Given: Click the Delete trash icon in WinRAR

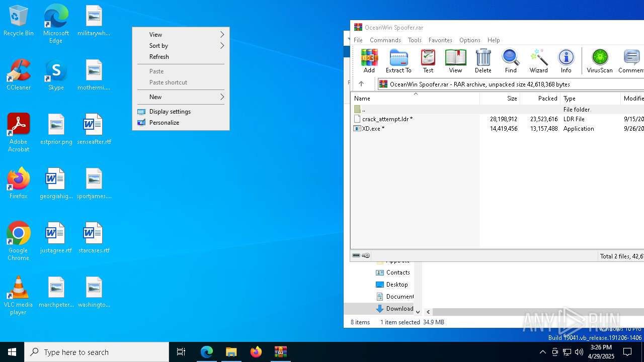Looking at the screenshot, I should tap(483, 61).
